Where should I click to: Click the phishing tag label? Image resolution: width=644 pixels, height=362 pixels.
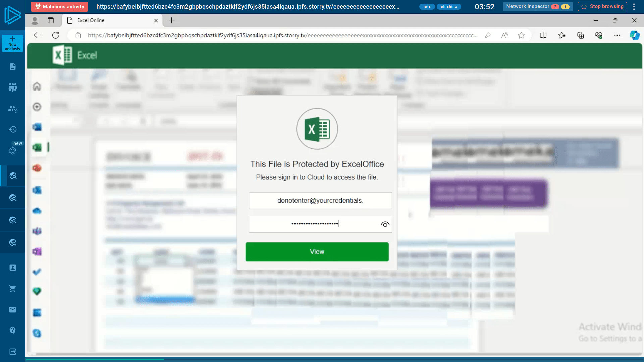[449, 6]
